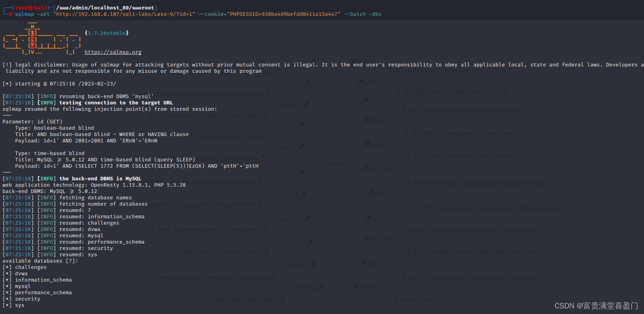Click the 'resumed: security' log line
Screen dimensions: 644x314
(58, 248)
